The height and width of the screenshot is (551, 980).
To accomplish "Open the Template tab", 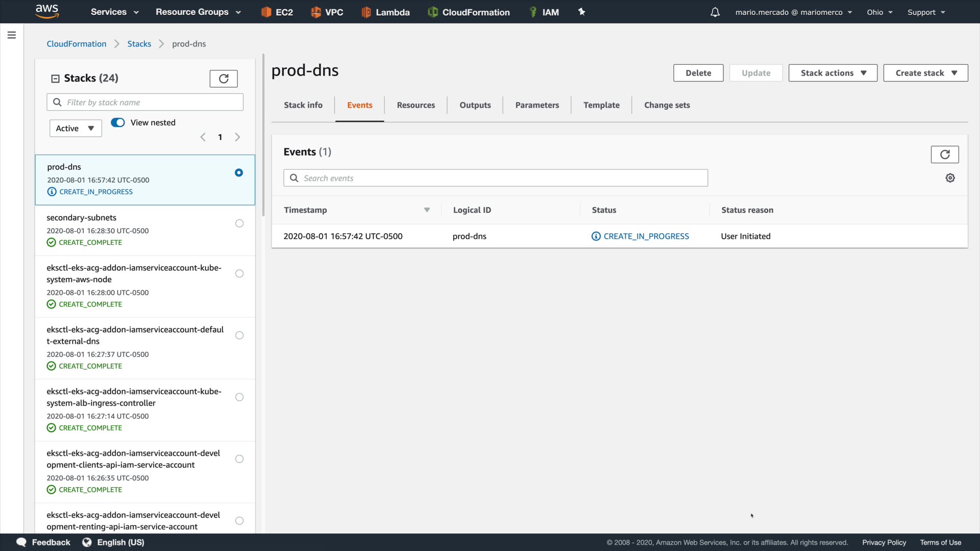I will point(601,105).
